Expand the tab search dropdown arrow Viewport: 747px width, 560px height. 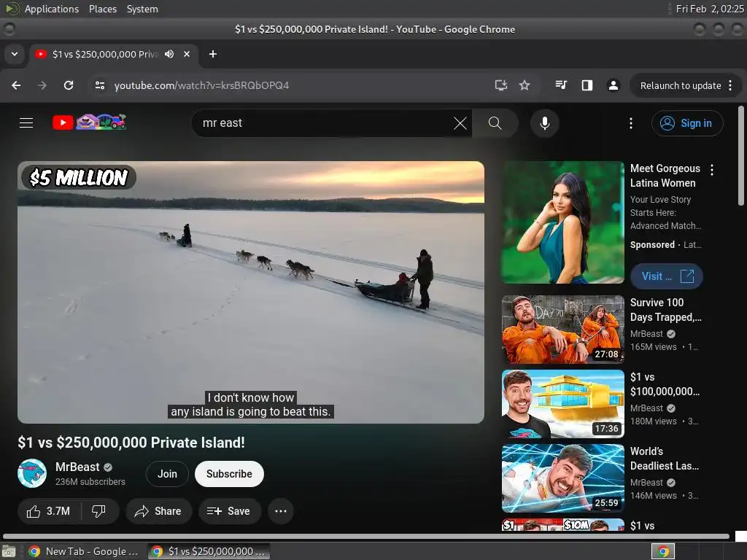15,54
